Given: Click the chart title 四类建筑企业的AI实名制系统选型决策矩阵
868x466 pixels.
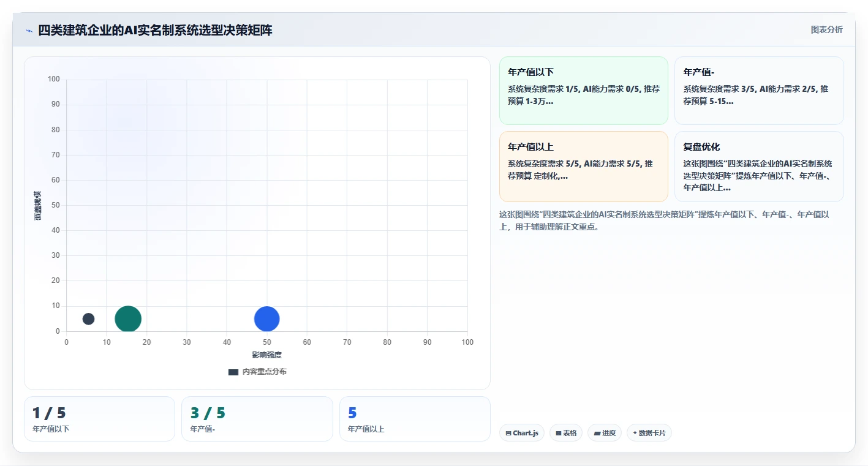Looking at the screenshot, I should pos(156,31).
